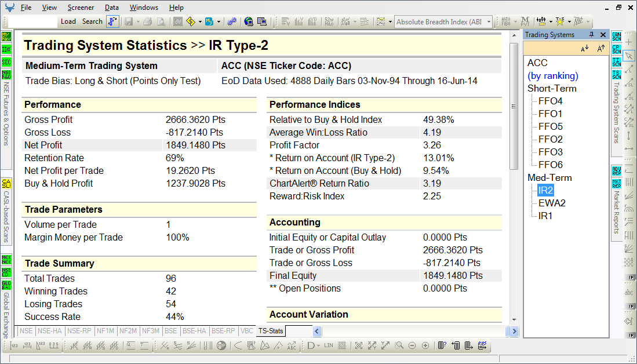
Task: Click the yellow star T&S icon
Action: click(560, 21)
